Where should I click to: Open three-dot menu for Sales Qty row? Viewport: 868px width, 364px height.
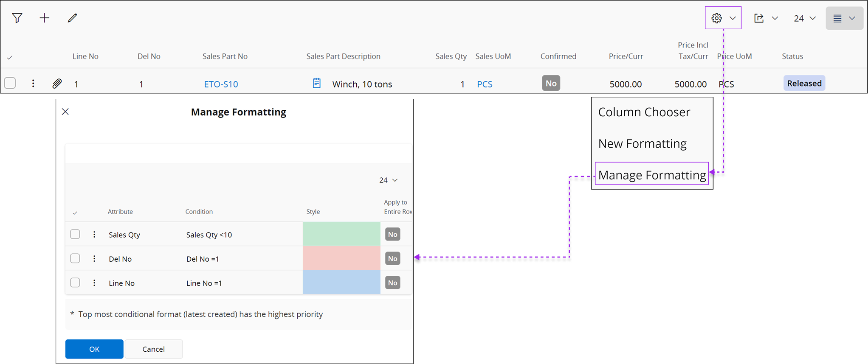tap(94, 234)
